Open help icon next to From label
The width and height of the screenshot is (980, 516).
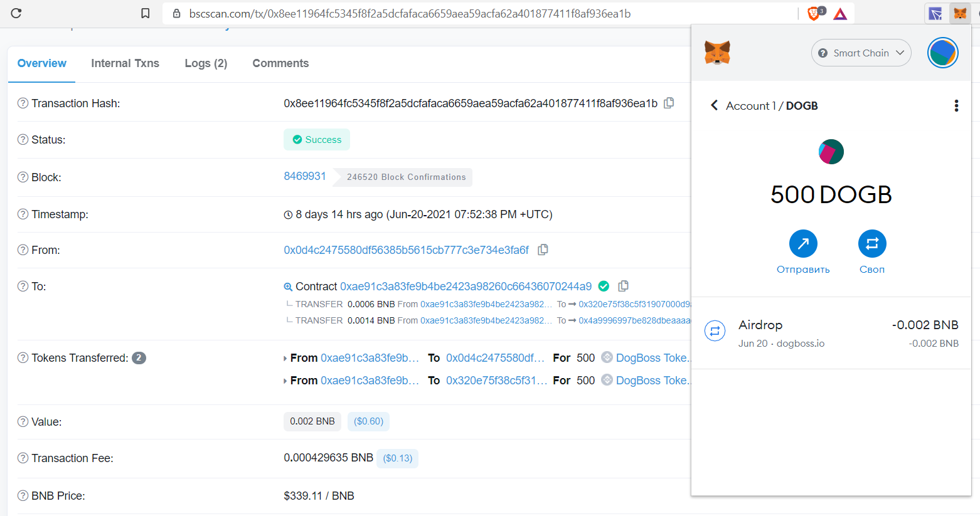23,250
